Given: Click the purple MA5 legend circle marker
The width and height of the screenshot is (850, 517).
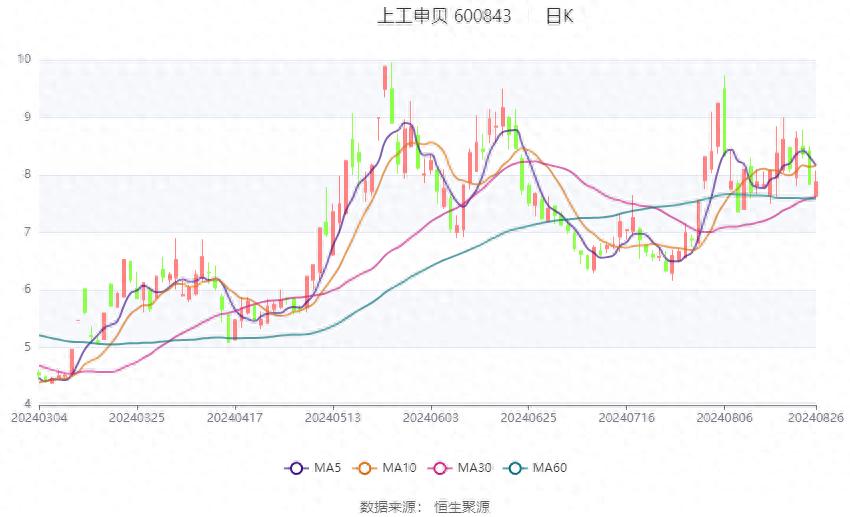Looking at the screenshot, I should coord(297,468).
